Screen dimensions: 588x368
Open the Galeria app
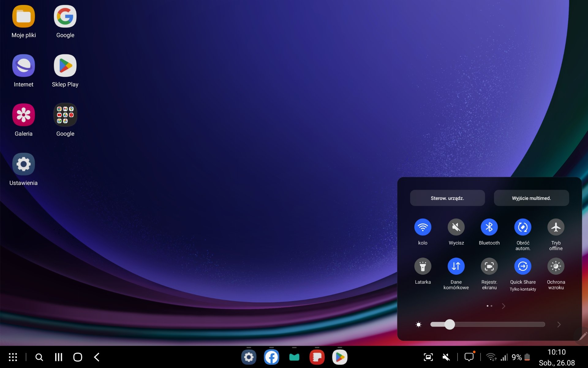(24, 115)
